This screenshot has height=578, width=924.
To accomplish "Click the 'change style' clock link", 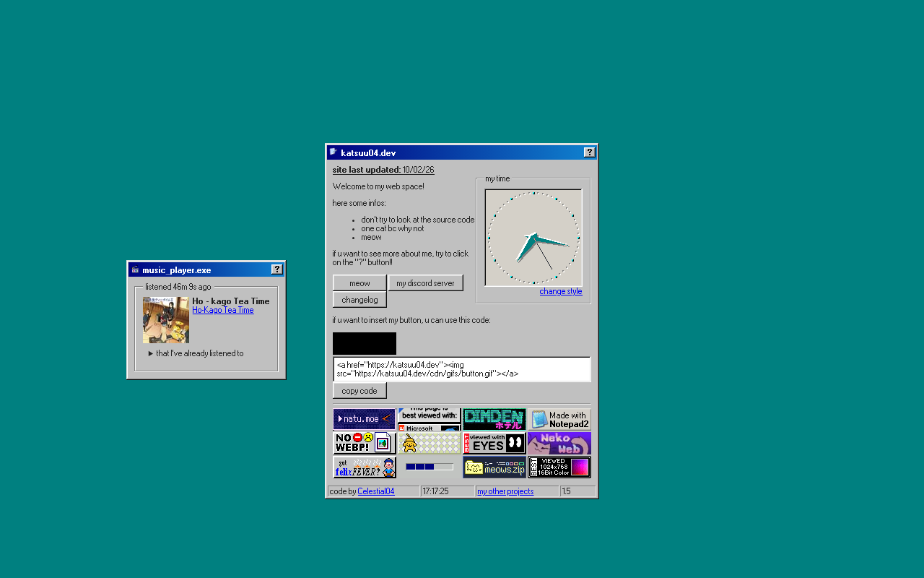I will (x=561, y=292).
